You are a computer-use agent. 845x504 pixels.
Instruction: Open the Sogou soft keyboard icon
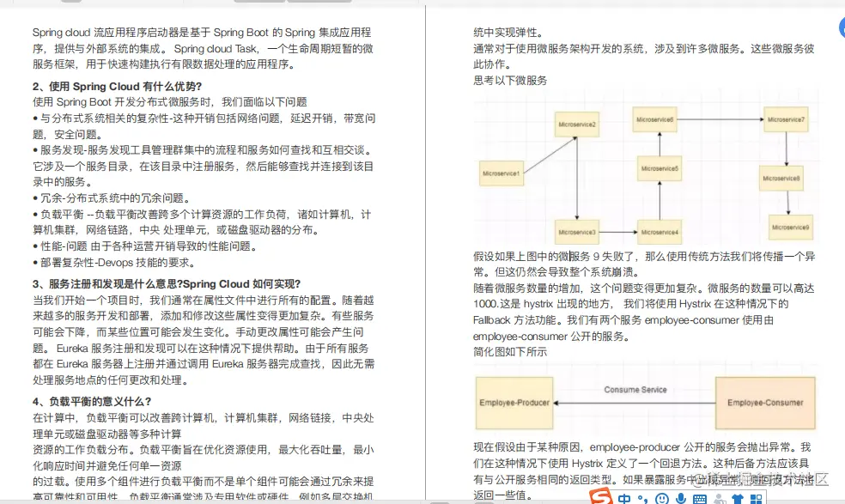click(x=700, y=500)
